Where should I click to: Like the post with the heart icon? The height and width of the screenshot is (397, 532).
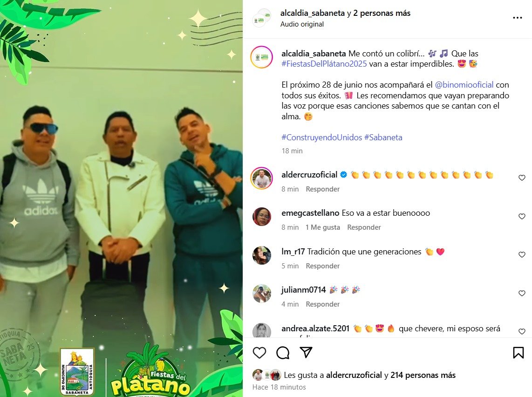coord(259,353)
